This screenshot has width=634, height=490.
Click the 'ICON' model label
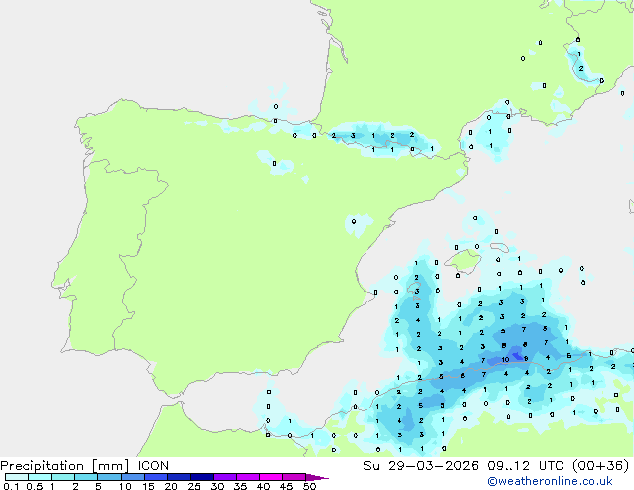[153, 466]
